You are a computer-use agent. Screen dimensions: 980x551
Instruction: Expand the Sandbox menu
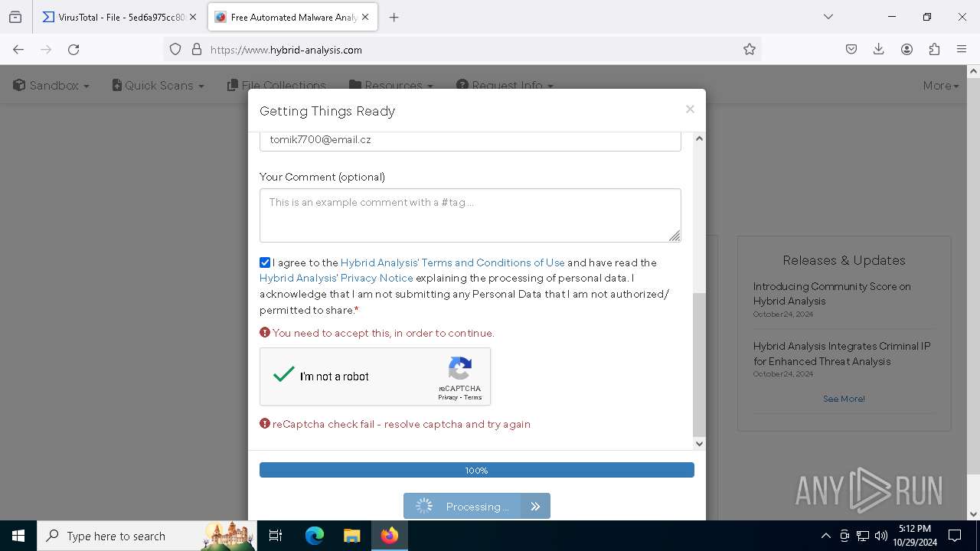coord(51,86)
